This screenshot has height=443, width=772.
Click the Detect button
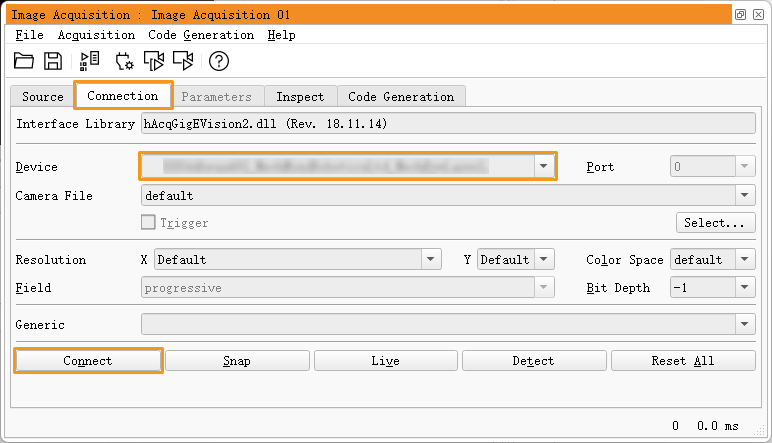pos(533,361)
